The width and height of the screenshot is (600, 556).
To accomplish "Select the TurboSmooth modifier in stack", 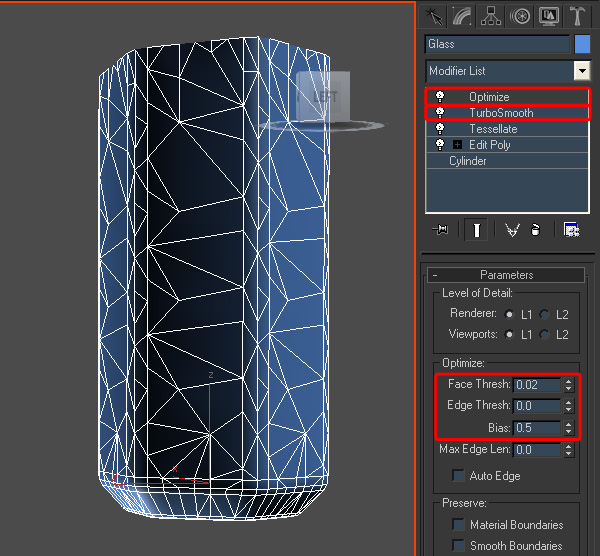I will (x=507, y=113).
